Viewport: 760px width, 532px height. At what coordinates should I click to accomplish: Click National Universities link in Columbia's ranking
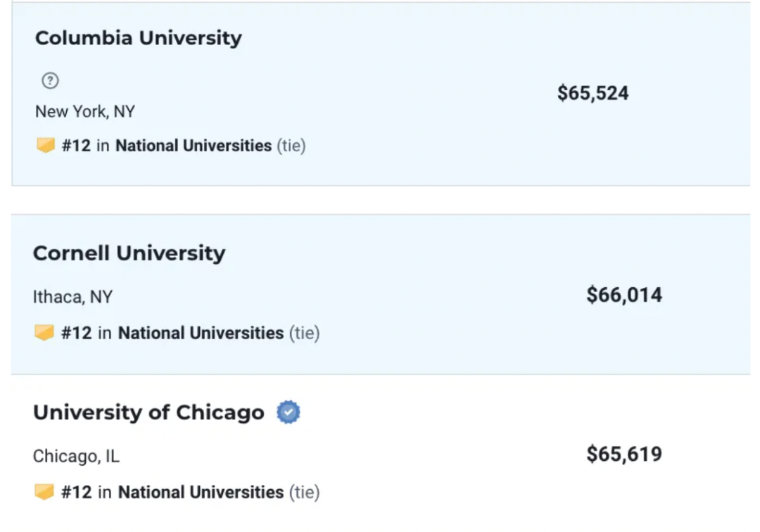(194, 146)
